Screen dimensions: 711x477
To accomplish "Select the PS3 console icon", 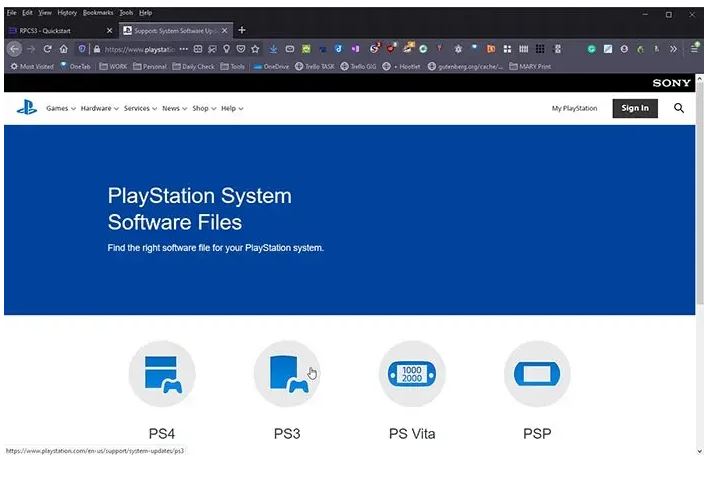I will click(x=287, y=374).
